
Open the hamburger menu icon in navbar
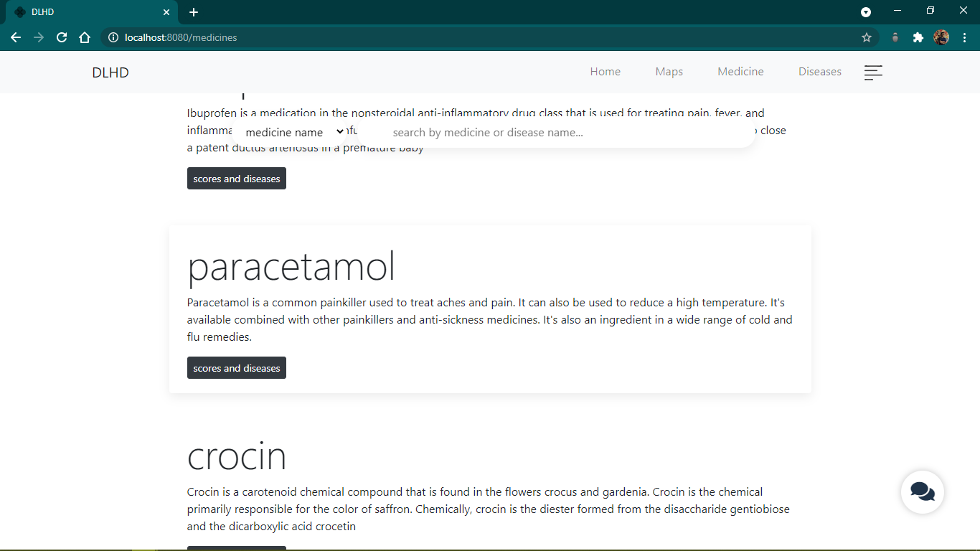(x=873, y=72)
